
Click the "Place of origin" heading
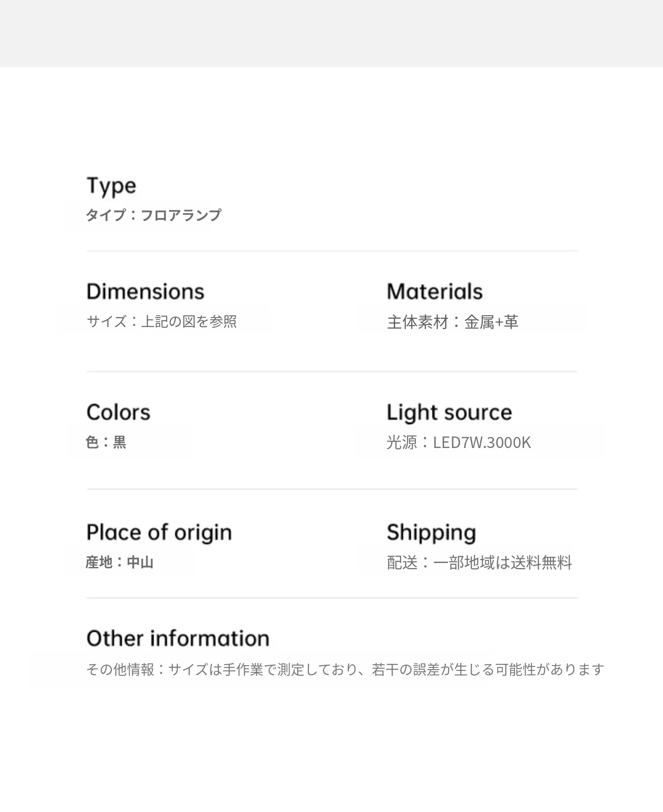(159, 532)
